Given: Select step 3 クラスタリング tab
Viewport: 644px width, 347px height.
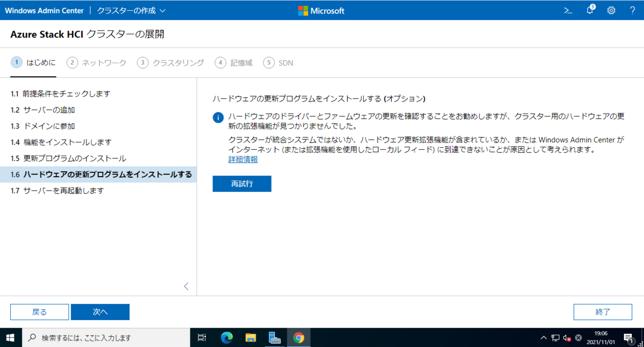Looking at the screenshot, I should (171, 63).
